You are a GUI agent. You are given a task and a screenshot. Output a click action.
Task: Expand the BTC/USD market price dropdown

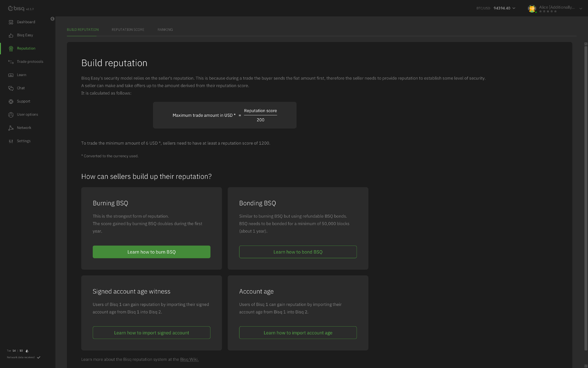514,8
